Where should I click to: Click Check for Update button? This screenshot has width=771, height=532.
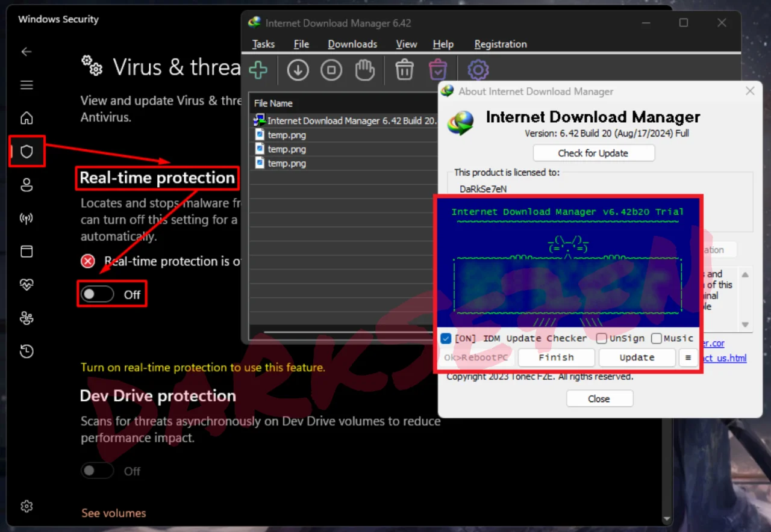(593, 153)
